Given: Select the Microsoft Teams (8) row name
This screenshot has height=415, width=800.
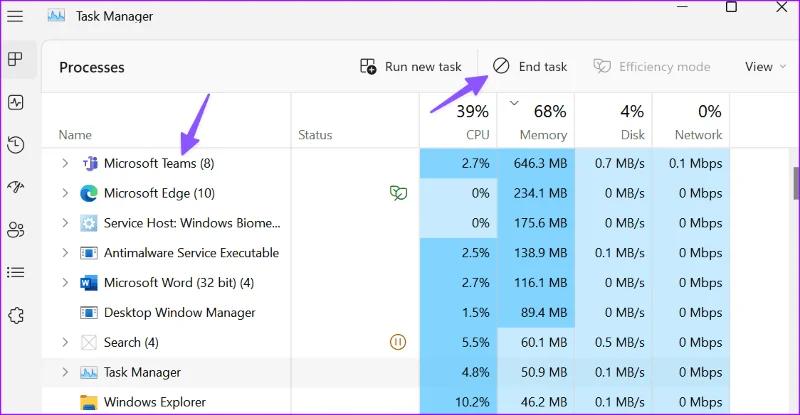Looking at the screenshot, I should pyautogui.click(x=159, y=163).
